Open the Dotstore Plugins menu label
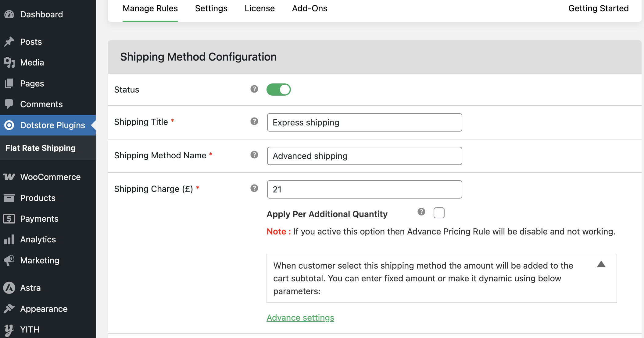The width and height of the screenshot is (644, 338). [52, 125]
